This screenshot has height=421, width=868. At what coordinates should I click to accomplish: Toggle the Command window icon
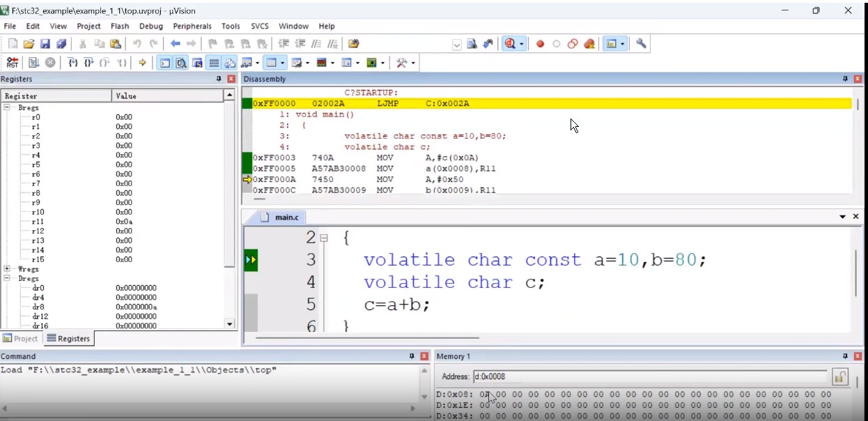point(164,63)
